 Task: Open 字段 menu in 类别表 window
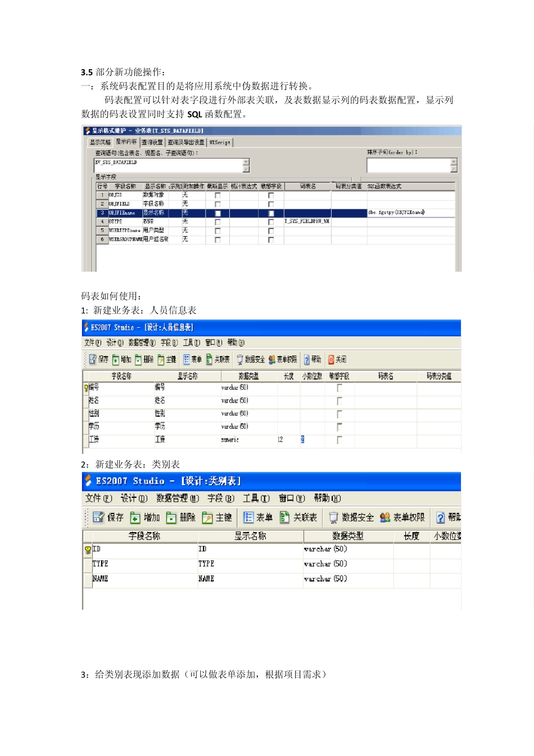(221, 498)
